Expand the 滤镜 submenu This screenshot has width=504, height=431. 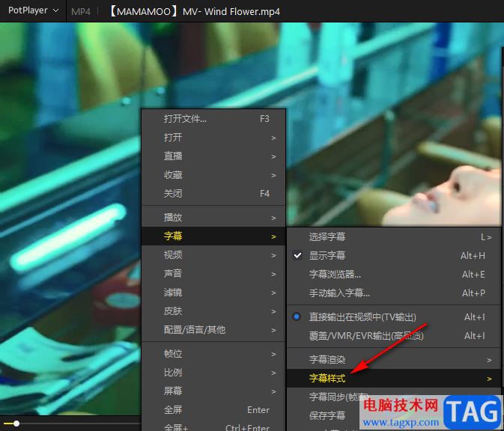click(213, 293)
